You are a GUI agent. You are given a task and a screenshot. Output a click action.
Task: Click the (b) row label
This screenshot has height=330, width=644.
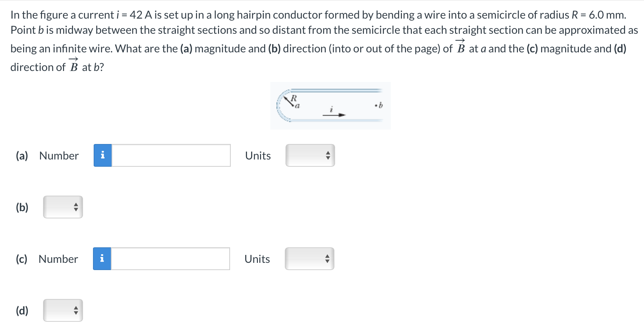22,207
